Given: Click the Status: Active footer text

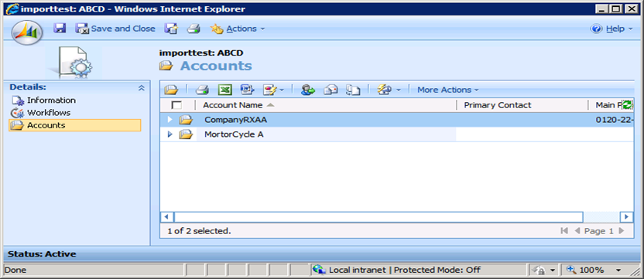Looking at the screenshot, I should tap(42, 254).
